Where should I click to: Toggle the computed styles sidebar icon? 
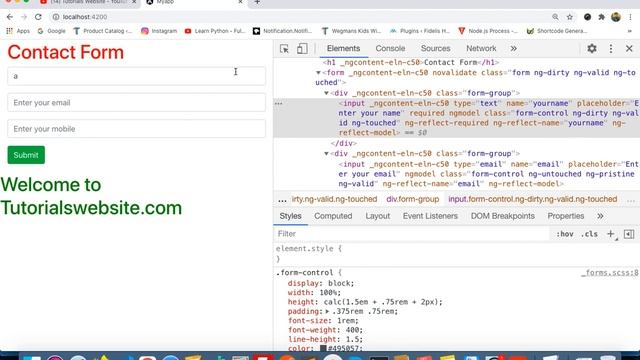click(x=629, y=234)
